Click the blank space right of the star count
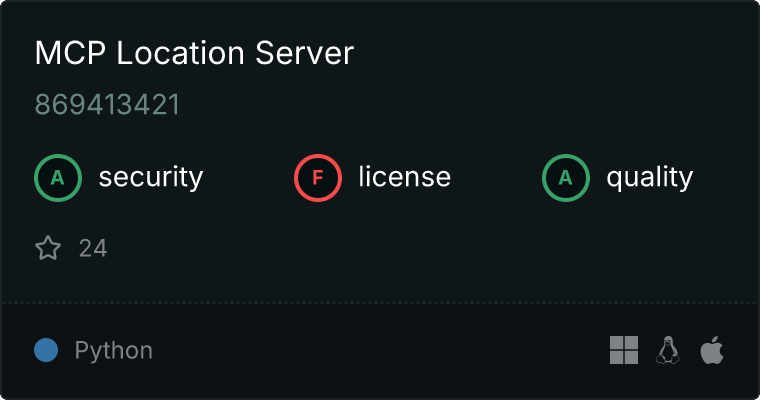Viewport: 760px width, 400px height. point(400,248)
